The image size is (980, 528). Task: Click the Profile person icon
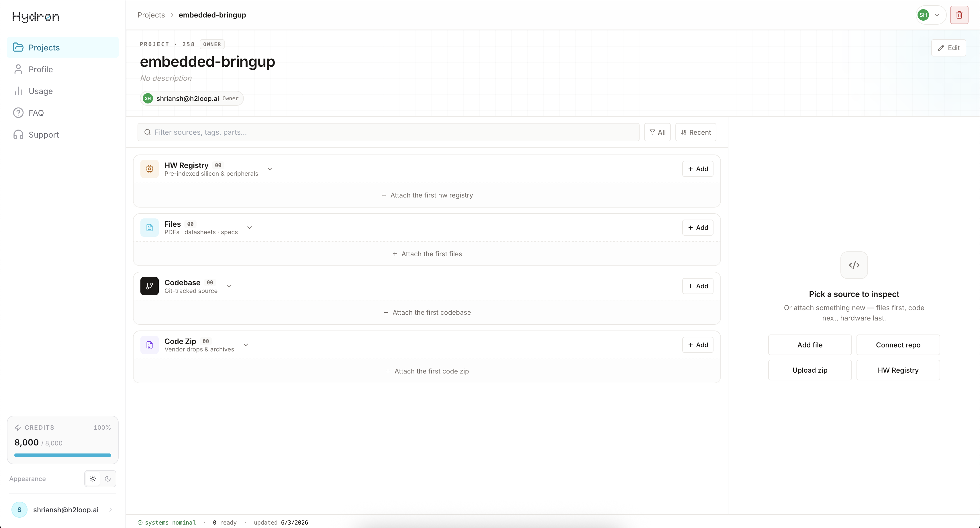pos(18,69)
